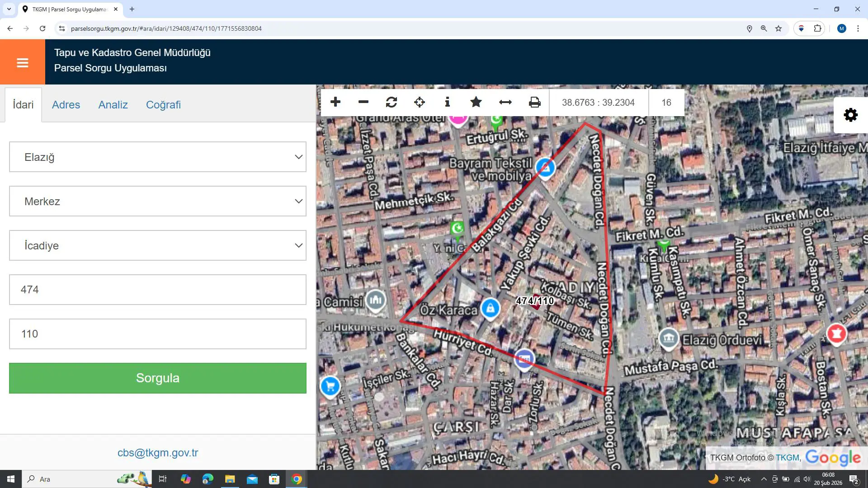Open the Chrome tab search dropdown arrow

(9, 9)
